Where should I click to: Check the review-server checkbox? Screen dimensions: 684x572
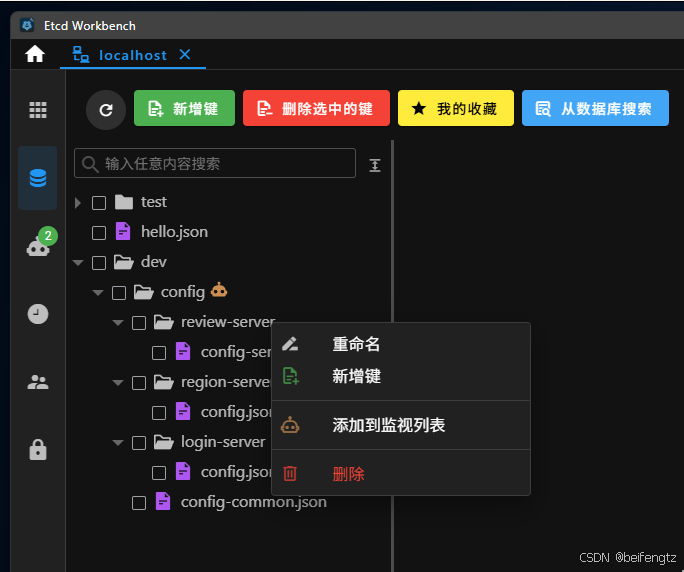pos(139,323)
